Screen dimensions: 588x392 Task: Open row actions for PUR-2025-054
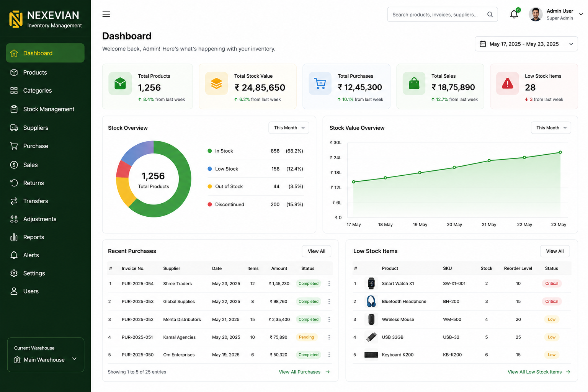pos(329,284)
